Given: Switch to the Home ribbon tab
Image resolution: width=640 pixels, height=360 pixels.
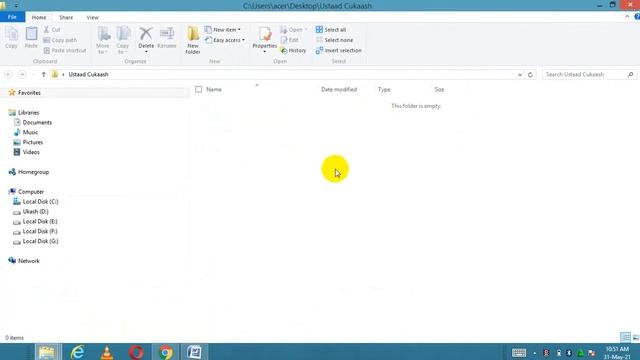Looking at the screenshot, I should (x=39, y=18).
